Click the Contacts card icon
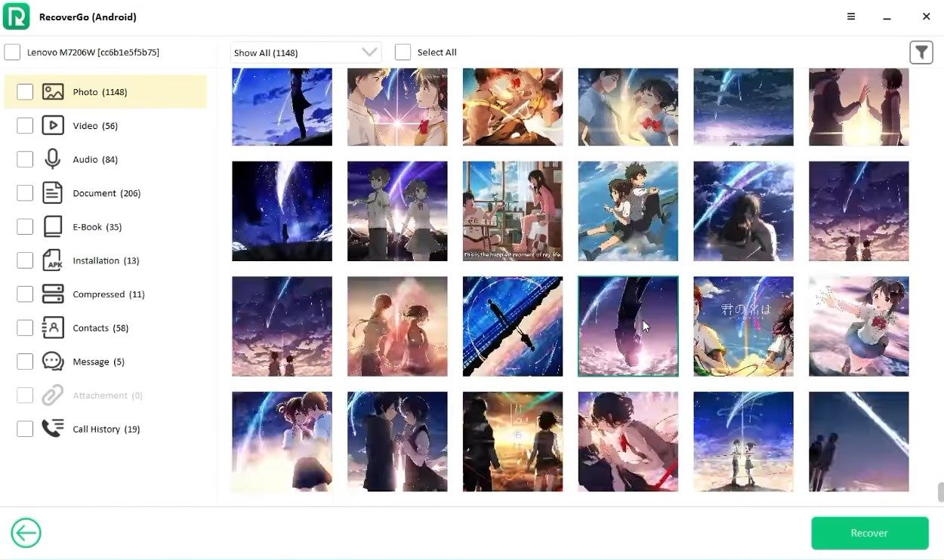 coord(53,328)
